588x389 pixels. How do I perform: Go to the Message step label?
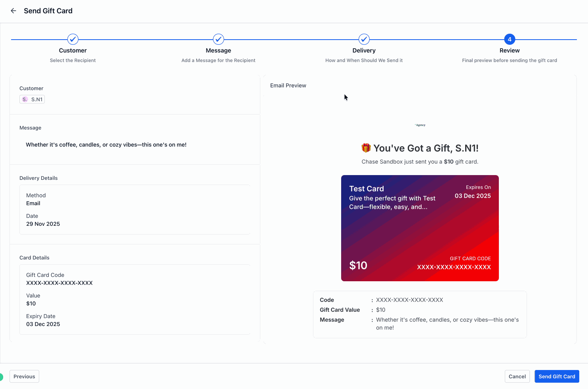click(218, 50)
